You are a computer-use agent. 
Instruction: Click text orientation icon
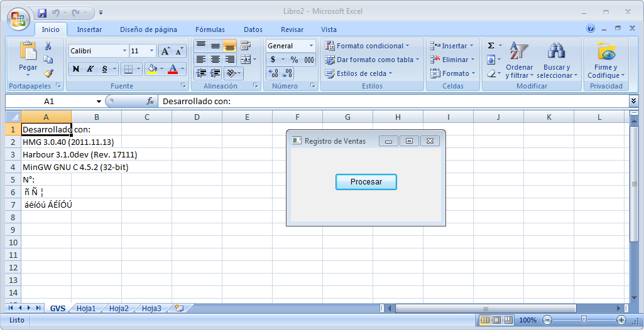tap(231, 73)
